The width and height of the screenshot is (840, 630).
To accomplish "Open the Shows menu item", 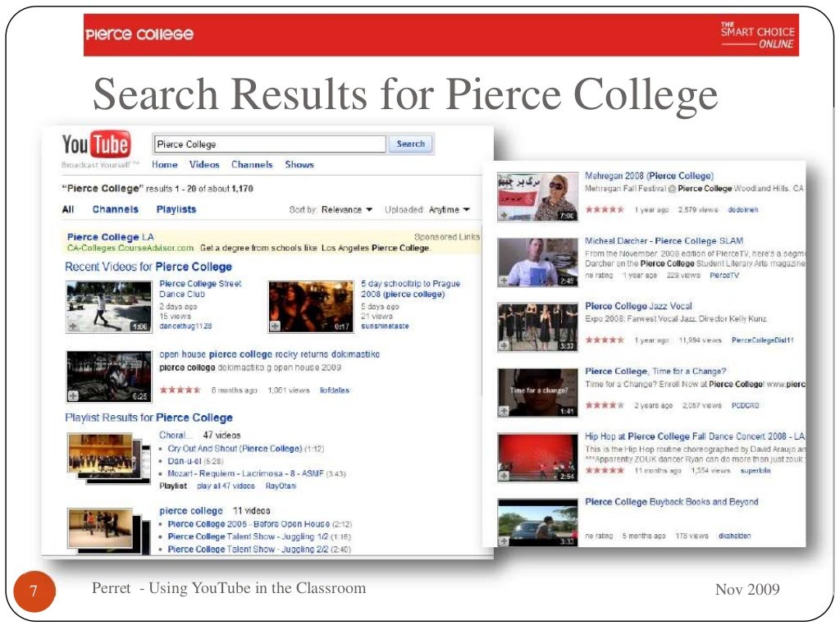I will pyautogui.click(x=299, y=164).
